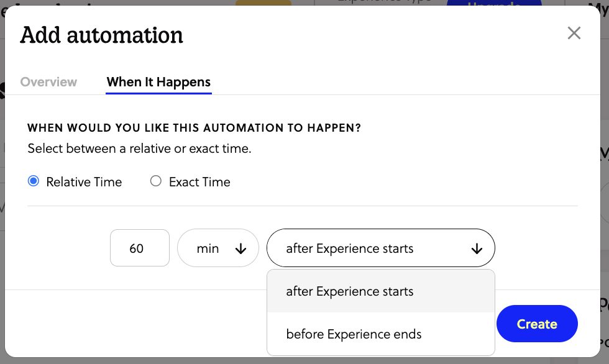Select the Relative Time radio button
The width and height of the screenshot is (609, 364).
click(34, 181)
